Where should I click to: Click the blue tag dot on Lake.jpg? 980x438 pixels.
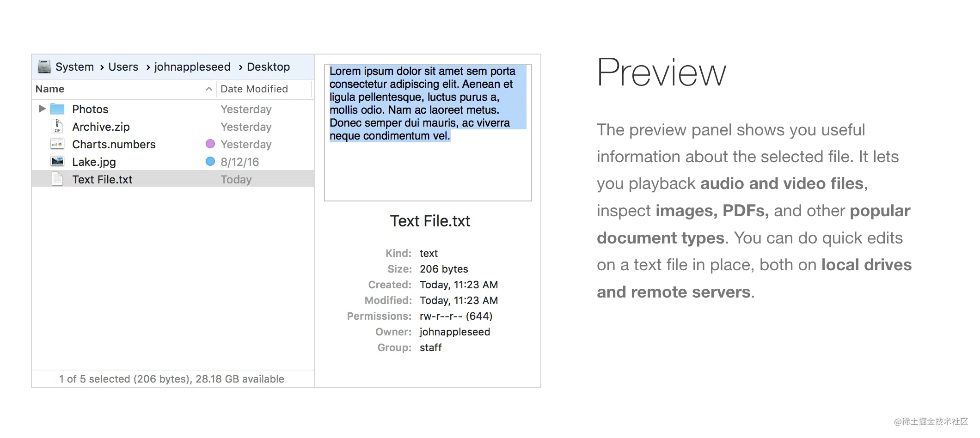210,161
